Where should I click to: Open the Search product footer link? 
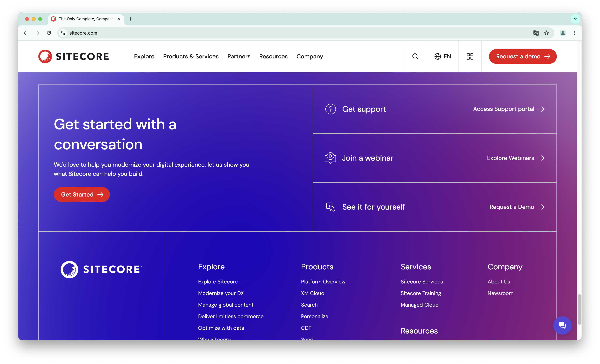click(x=309, y=305)
